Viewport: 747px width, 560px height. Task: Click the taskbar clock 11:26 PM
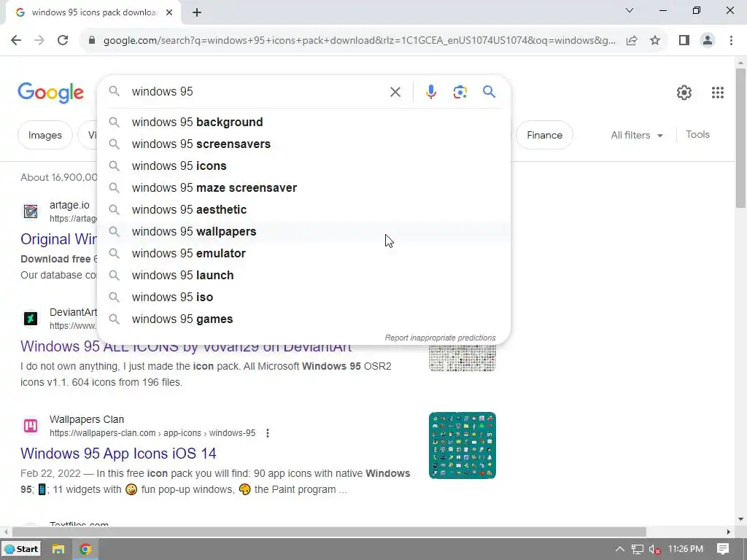(x=686, y=549)
